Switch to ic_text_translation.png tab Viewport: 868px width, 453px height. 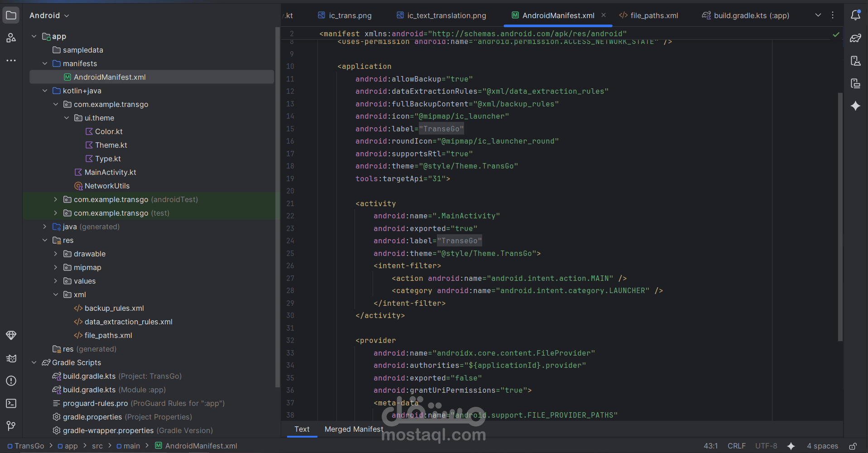click(x=441, y=15)
